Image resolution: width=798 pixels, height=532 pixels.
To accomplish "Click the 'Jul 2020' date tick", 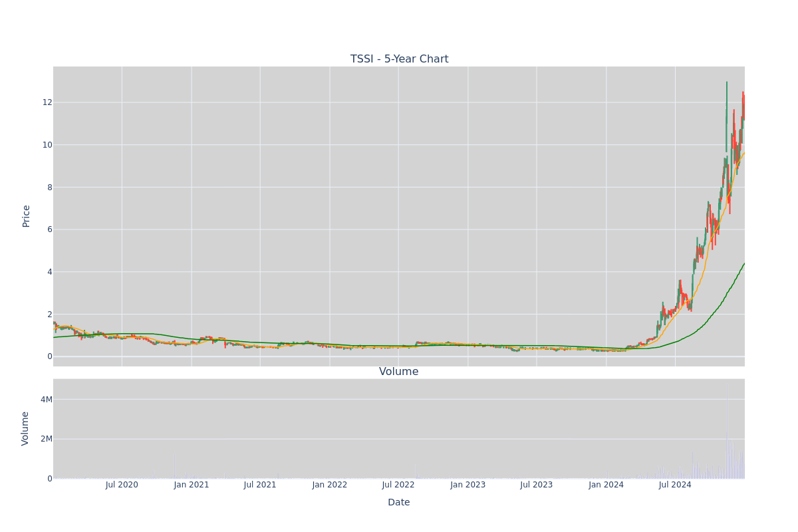I will (122, 485).
